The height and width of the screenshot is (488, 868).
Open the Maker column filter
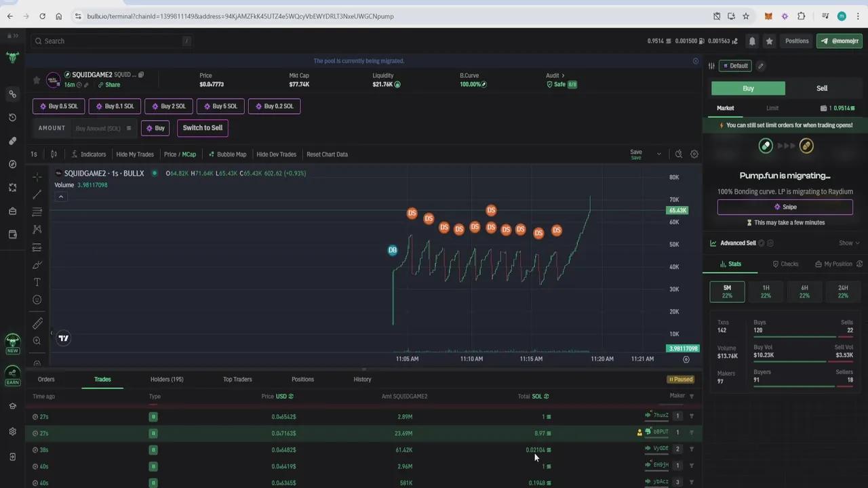[692, 396]
